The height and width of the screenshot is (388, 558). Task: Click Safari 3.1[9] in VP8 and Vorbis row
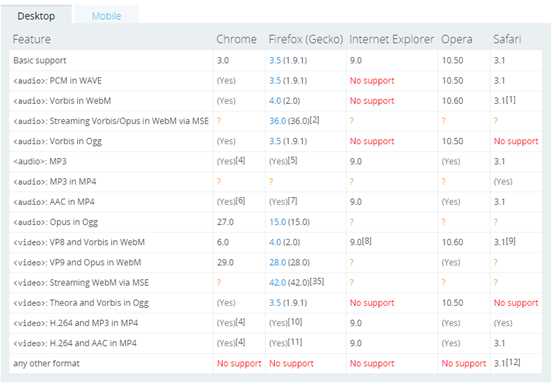coord(505,242)
